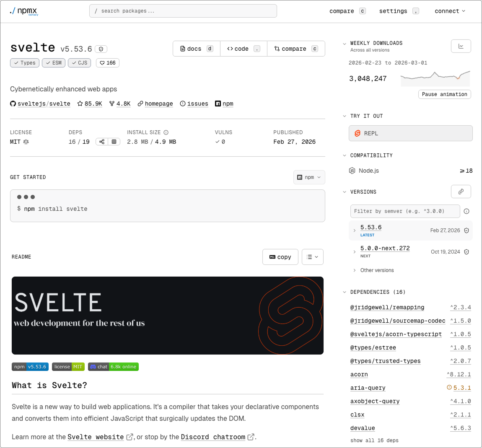The width and height of the screenshot is (482, 448).
Task: Open the npm package manager dropdown
Action: click(309, 177)
